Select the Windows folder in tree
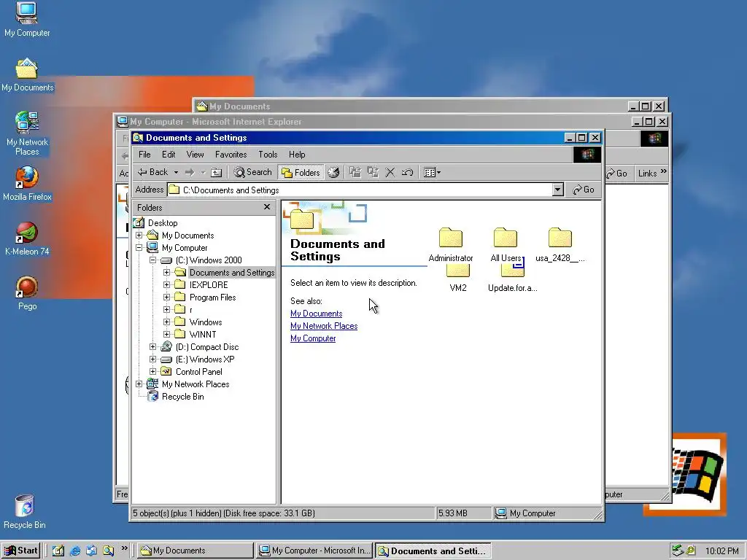 [205, 322]
